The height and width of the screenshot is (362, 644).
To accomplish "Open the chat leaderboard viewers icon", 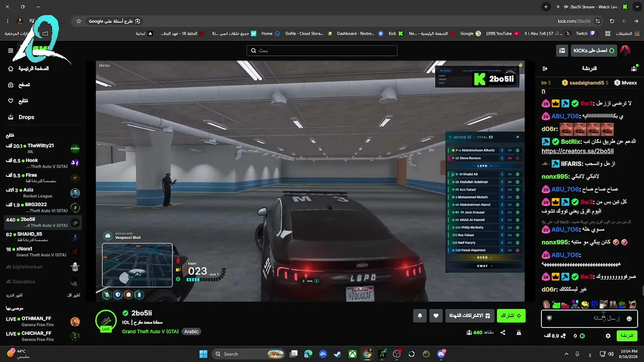I will (x=633, y=68).
